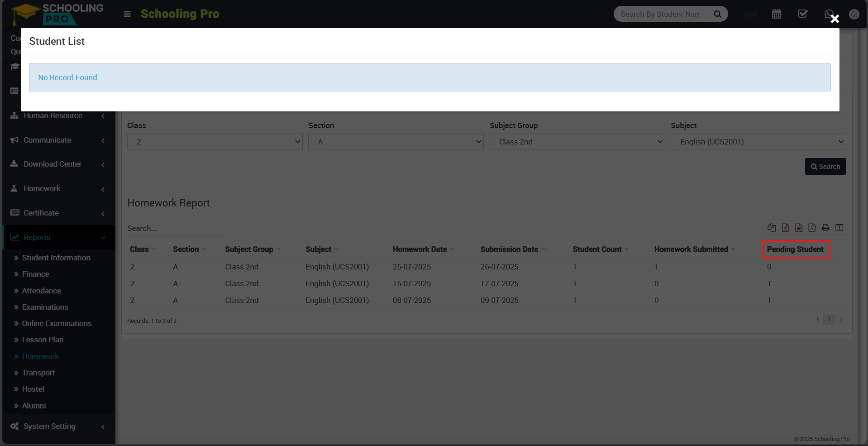
Task: Open the column visibility icon
Action: coord(839,228)
